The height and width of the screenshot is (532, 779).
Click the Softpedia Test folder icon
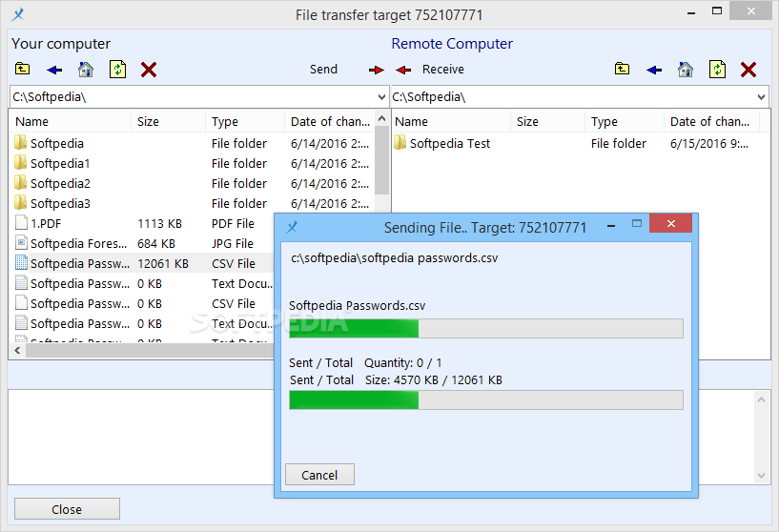tap(400, 143)
